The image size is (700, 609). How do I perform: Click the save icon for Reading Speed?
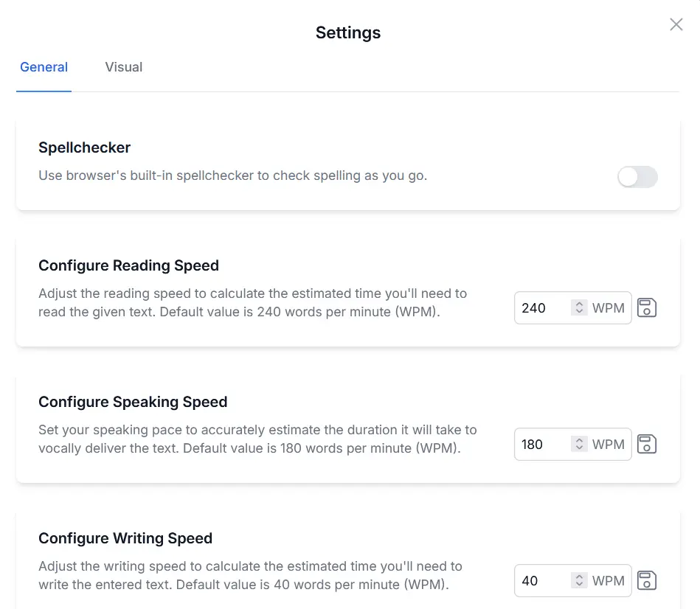pos(647,307)
